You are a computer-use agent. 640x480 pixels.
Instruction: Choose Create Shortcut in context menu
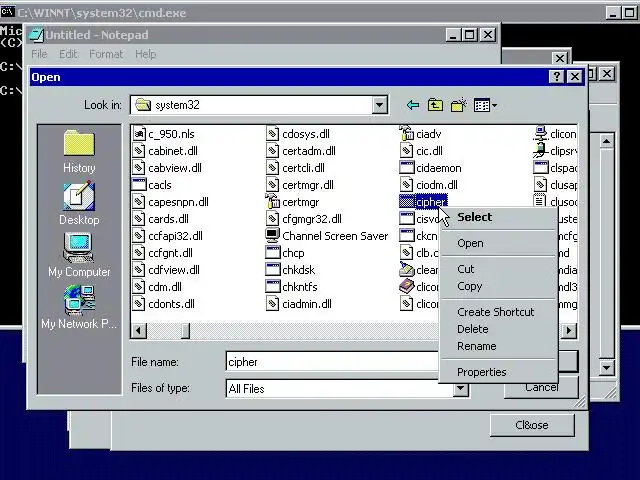pyautogui.click(x=498, y=312)
